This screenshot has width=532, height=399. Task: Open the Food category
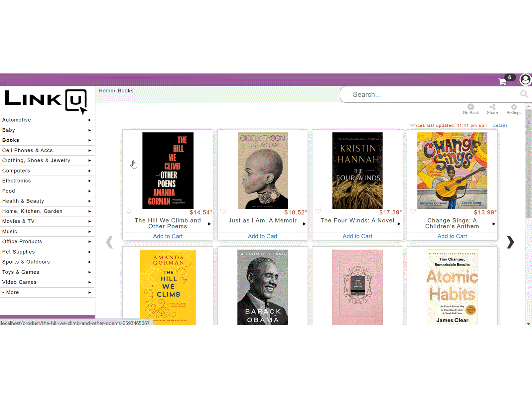pos(47,191)
